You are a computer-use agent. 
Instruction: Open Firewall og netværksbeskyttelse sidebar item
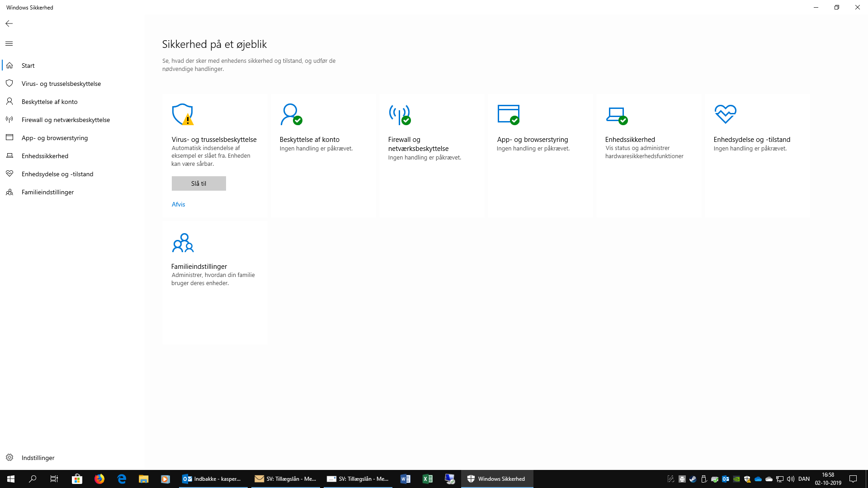66,120
